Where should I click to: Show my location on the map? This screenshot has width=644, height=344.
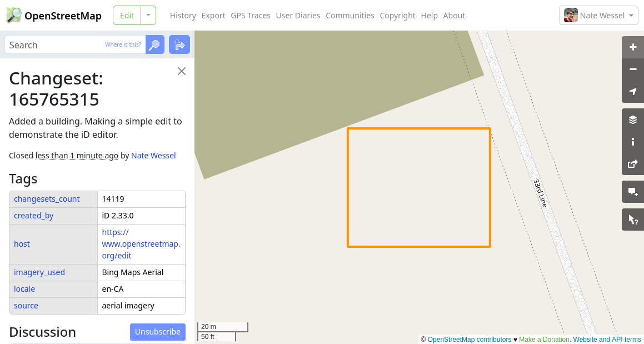(633, 92)
